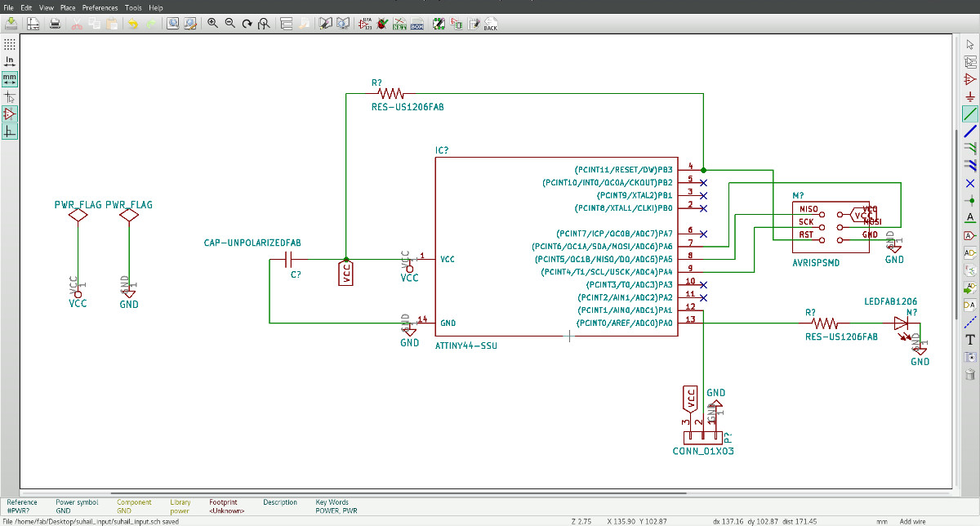Click the CONN_01X03 connector label
This screenshot has height=526, width=980.
point(703,451)
